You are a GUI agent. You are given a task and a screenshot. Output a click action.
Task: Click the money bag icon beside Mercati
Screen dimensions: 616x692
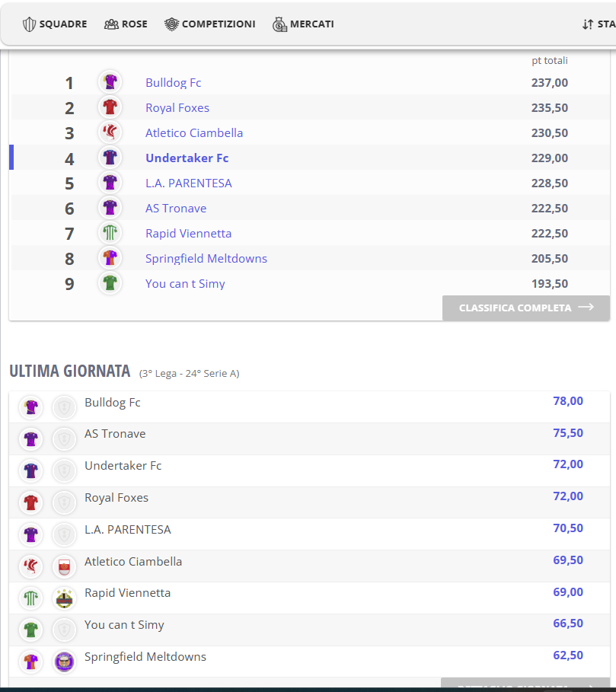coord(279,24)
